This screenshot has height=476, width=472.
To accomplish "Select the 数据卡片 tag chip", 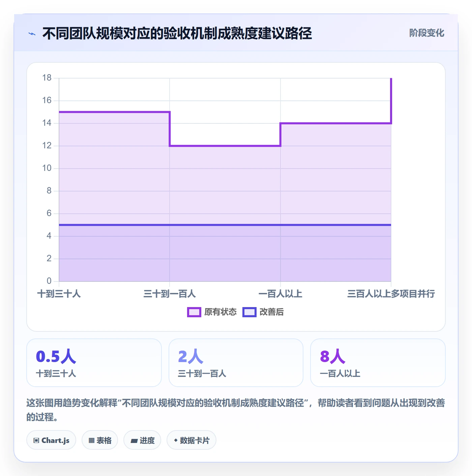I will tap(191, 440).
